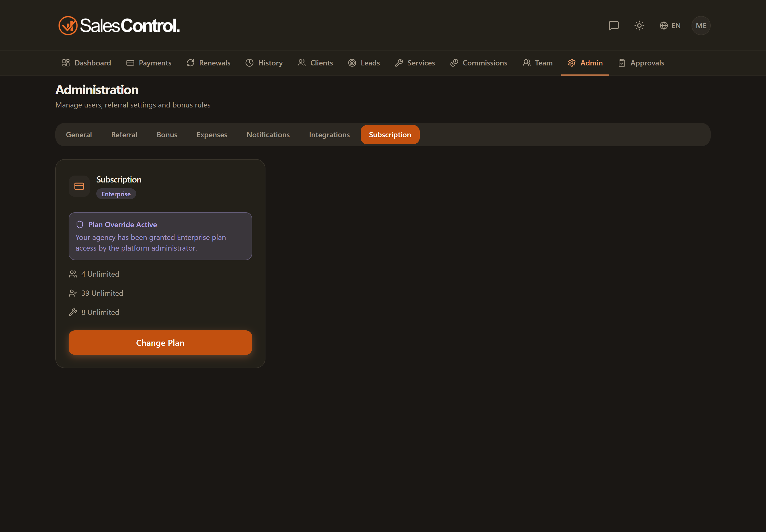Screen dimensions: 766x532
Task: Switch to the Bonus tab
Action: (x=167, y=135)
